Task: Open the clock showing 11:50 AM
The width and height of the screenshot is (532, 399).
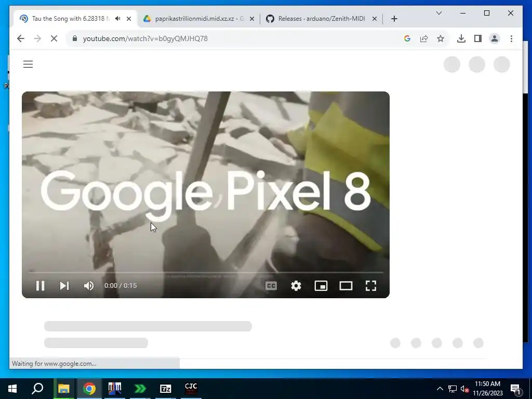Action: pyautogui.click(x=487, y=389)
